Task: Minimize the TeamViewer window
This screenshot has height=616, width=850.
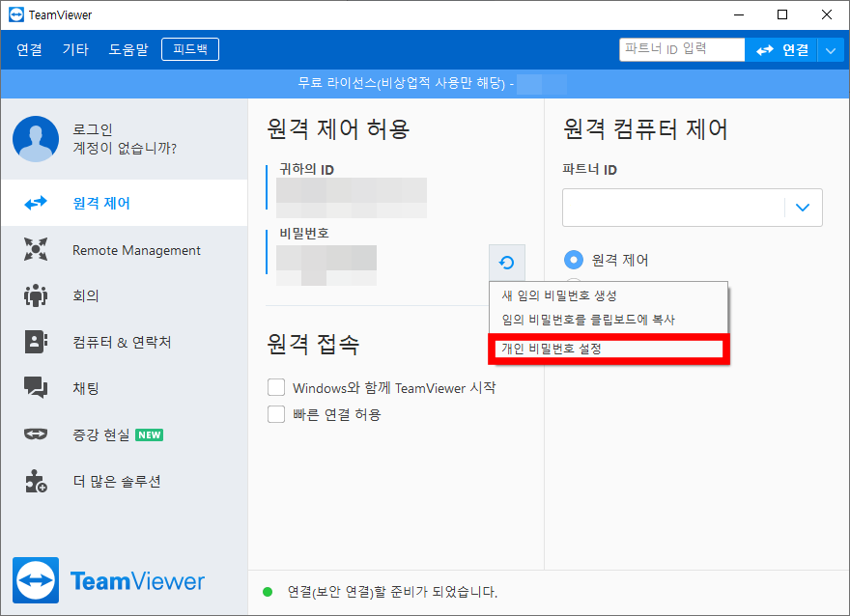Action: coord(739,14)
